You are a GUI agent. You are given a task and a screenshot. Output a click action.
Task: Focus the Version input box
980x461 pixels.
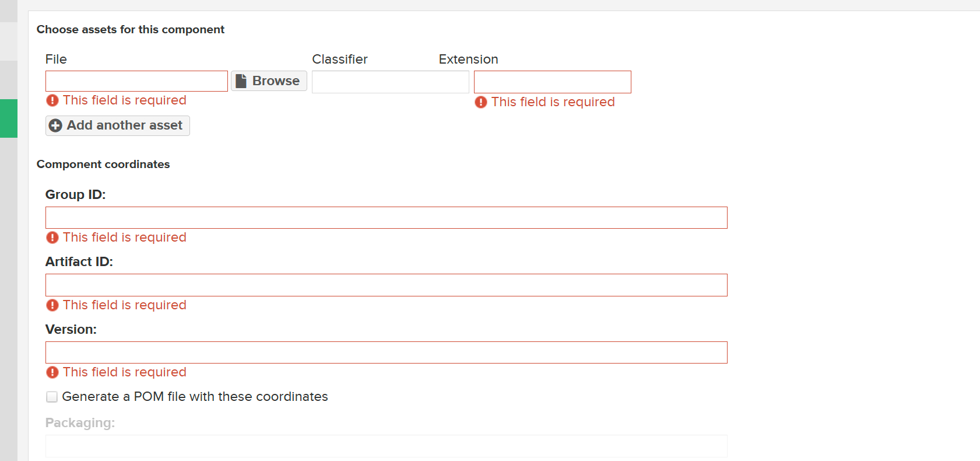point(386,352)
